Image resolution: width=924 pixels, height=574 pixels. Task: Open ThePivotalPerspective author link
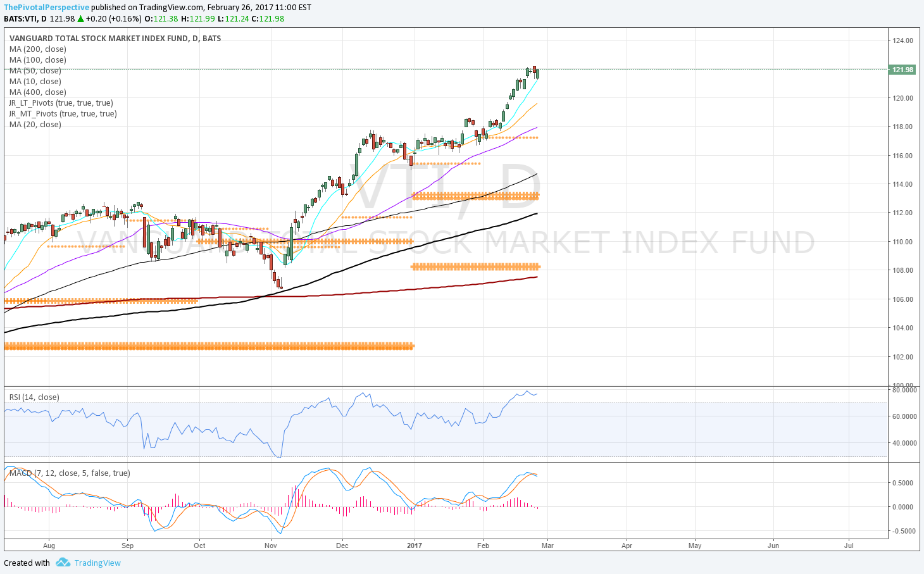point(47,8)
